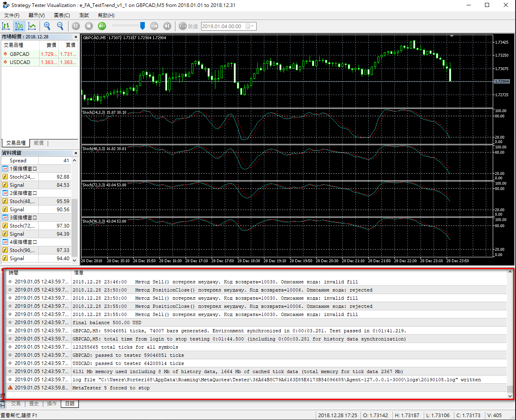Click the 2個指標窗口 section icon
The image size is (516, 420).
5,193
